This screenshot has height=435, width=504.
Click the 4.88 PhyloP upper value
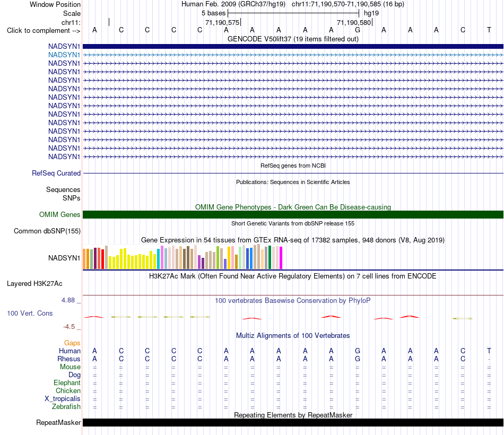68,300
